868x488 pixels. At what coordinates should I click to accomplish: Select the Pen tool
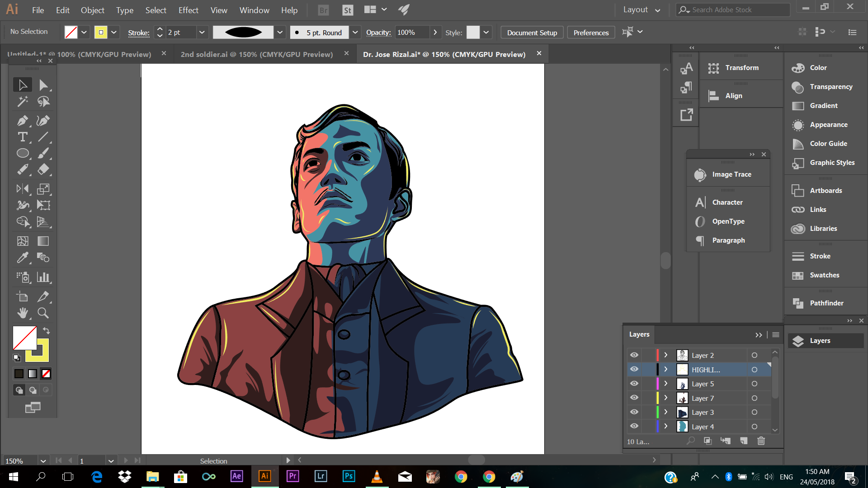click(23, 121)
